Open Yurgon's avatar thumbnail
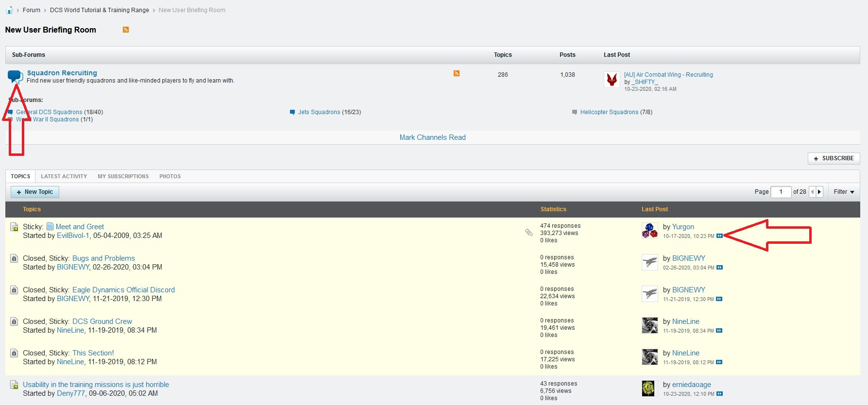 click(x=649, y=231)
